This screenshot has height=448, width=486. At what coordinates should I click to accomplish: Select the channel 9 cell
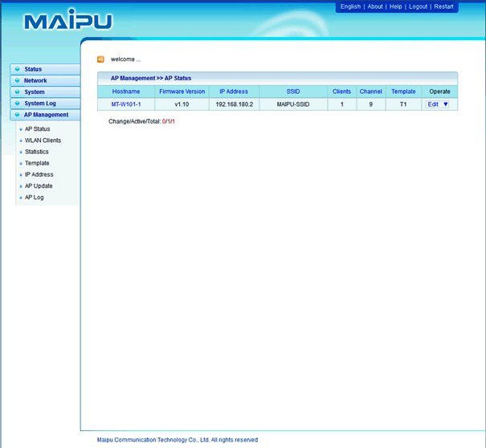[370, 104]
